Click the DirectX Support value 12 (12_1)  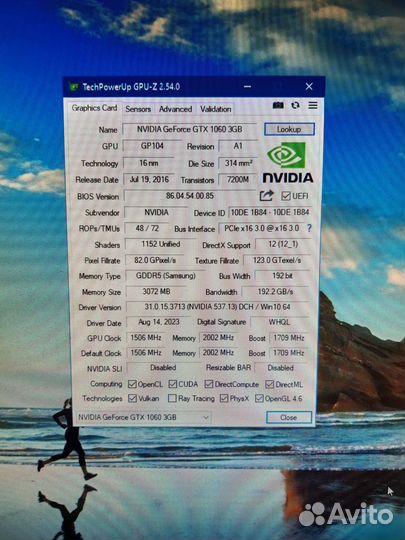[x=283, y=244]
